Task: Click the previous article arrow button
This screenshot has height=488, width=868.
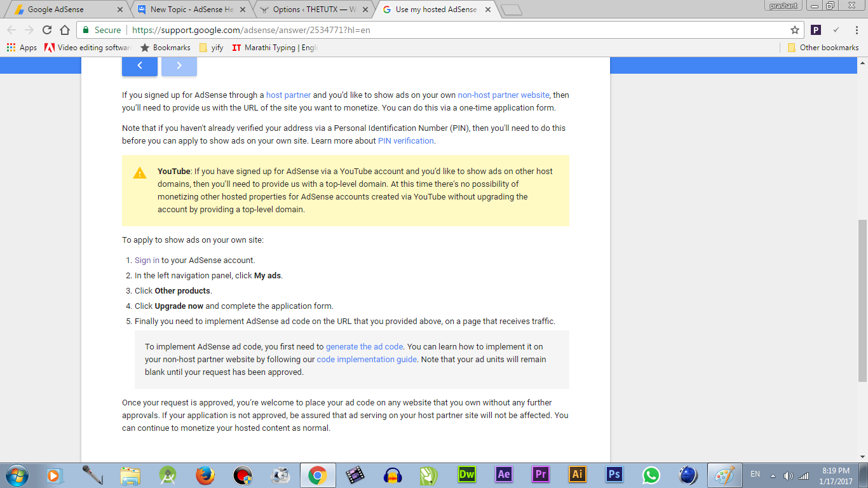Action: point(140,65)
